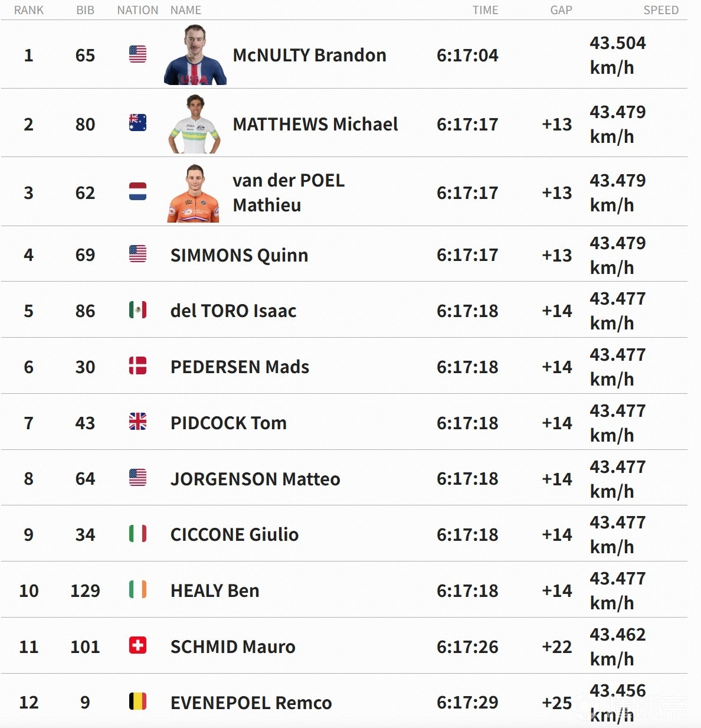This screenshot has width=701, height=728.
Task: Click the Italian flag beside Ciccone Giulio
Action: point(137,534)
